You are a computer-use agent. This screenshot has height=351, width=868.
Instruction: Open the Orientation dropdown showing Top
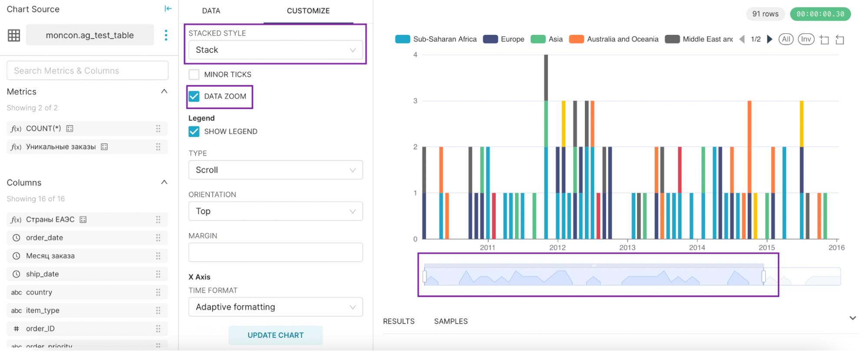(x=276, y=211)
